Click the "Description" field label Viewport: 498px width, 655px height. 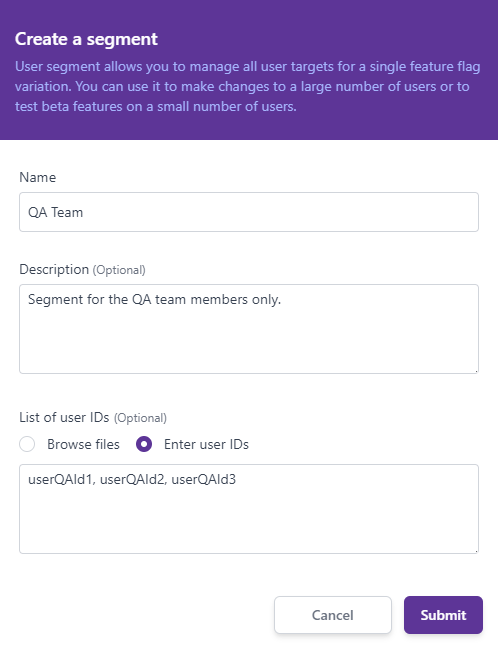[x=54, y=269]
